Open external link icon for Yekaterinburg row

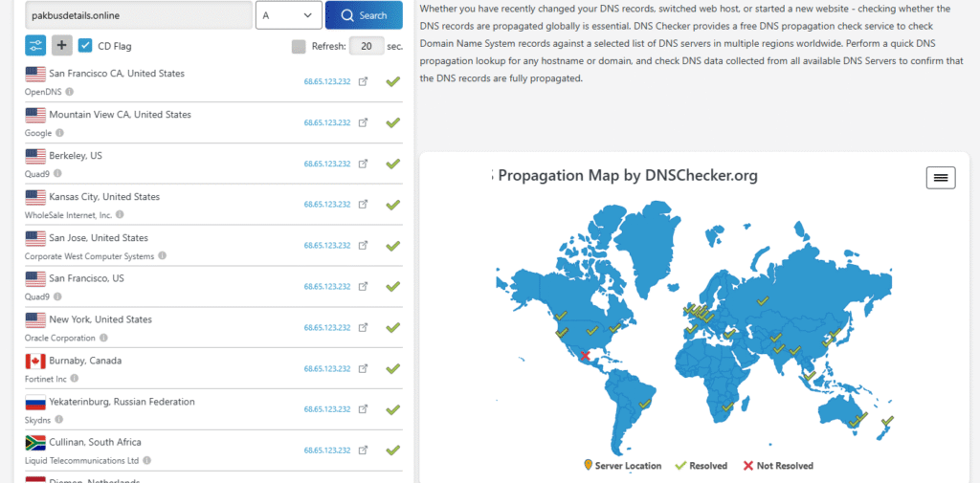[363, 409]
